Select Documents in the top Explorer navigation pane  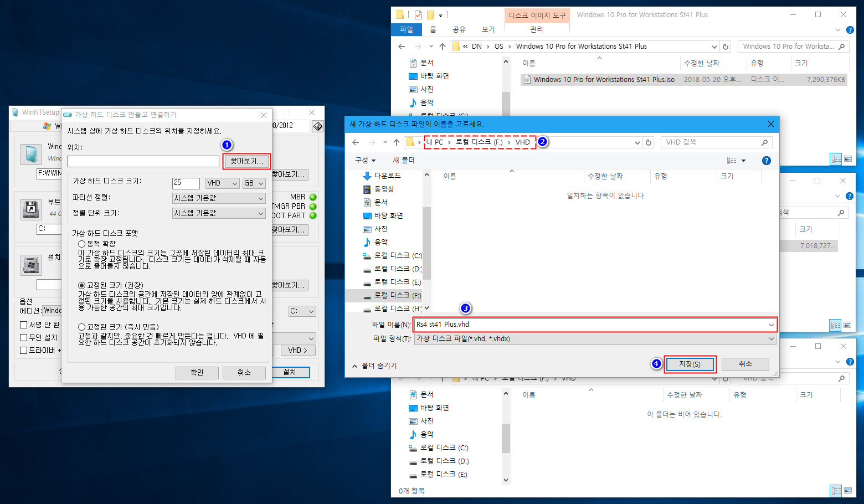coord(421,63)
